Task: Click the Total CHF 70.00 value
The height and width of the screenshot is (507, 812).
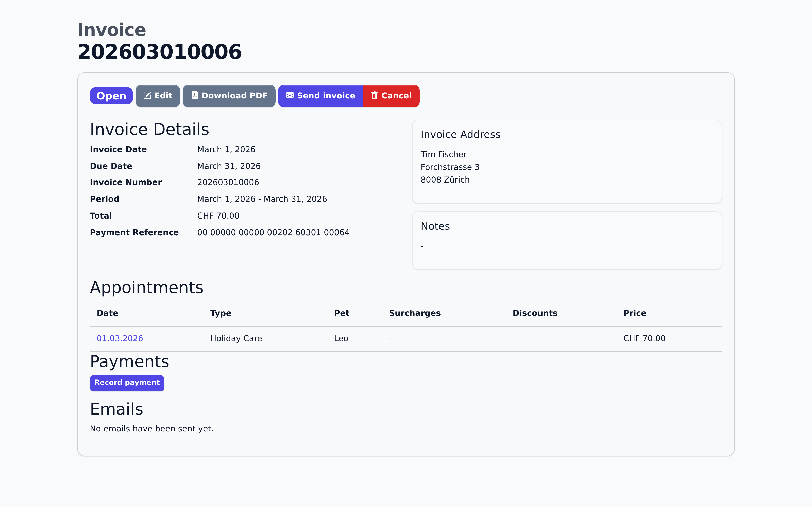Action: tap(218, 216)
